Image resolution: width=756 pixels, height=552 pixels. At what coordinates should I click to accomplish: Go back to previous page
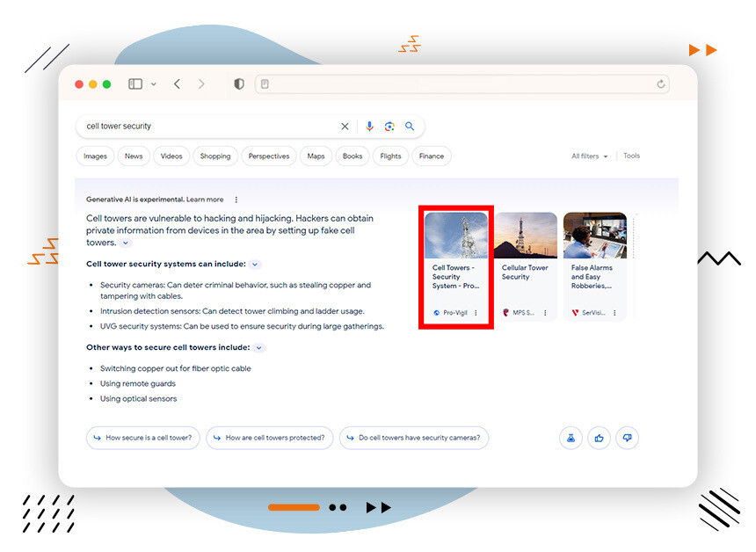[x=177, y=84]
